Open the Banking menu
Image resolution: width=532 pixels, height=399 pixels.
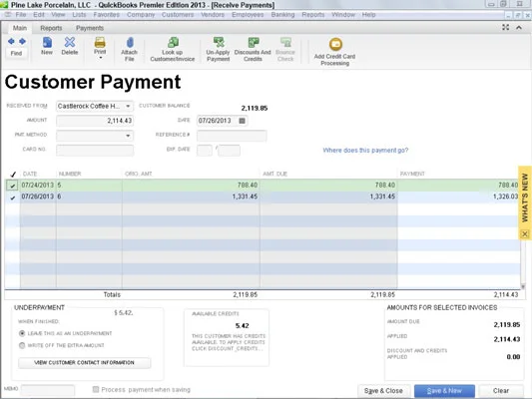[282, 15]
